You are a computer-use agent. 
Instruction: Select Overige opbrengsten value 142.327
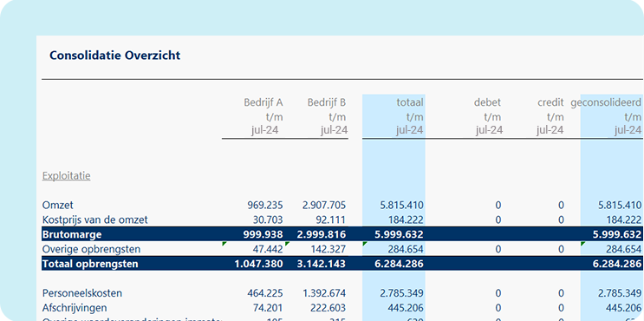pyautogui.click(x=328, y=249)
